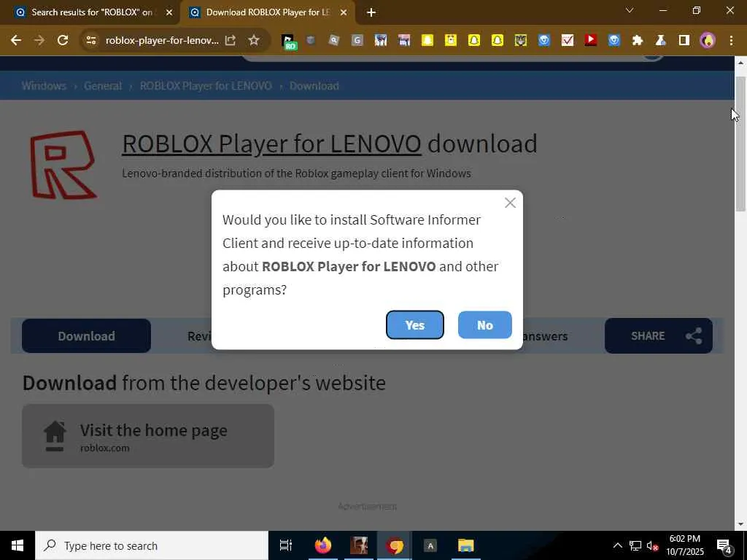Open the ROBLOX Player for LENOVO title link
Viewport: 747px width, 560px height.
coord(271,144)
